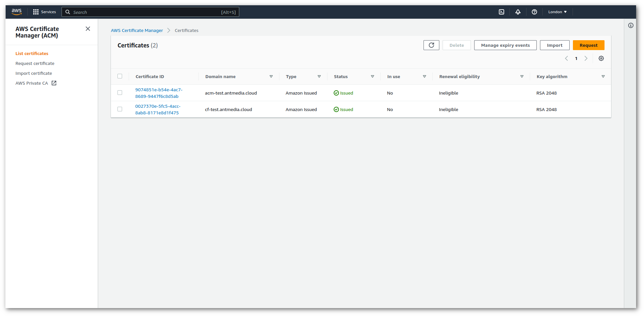
Task: Select the acm-test.antmedia.cloud certificate checkbox
Action: [x=120, y=93]
